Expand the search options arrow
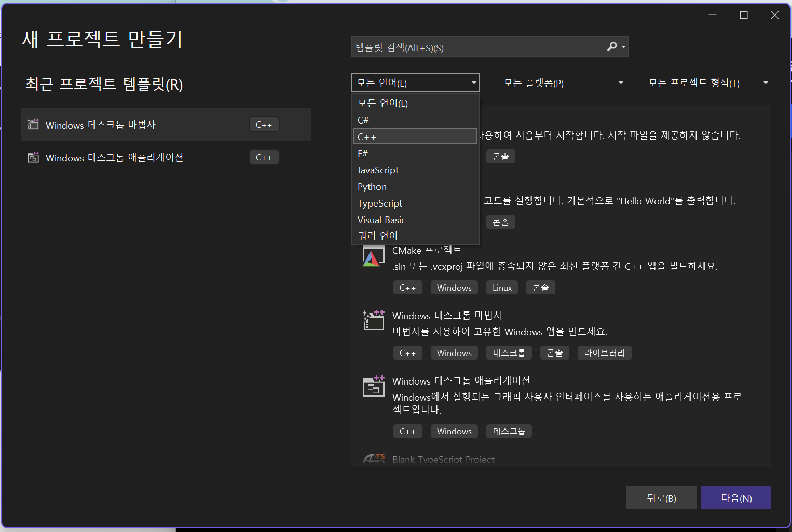 pos(623,47)
